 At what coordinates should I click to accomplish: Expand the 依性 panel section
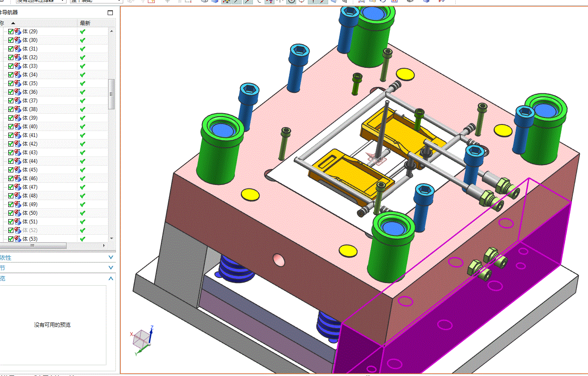tap(111, 258)
